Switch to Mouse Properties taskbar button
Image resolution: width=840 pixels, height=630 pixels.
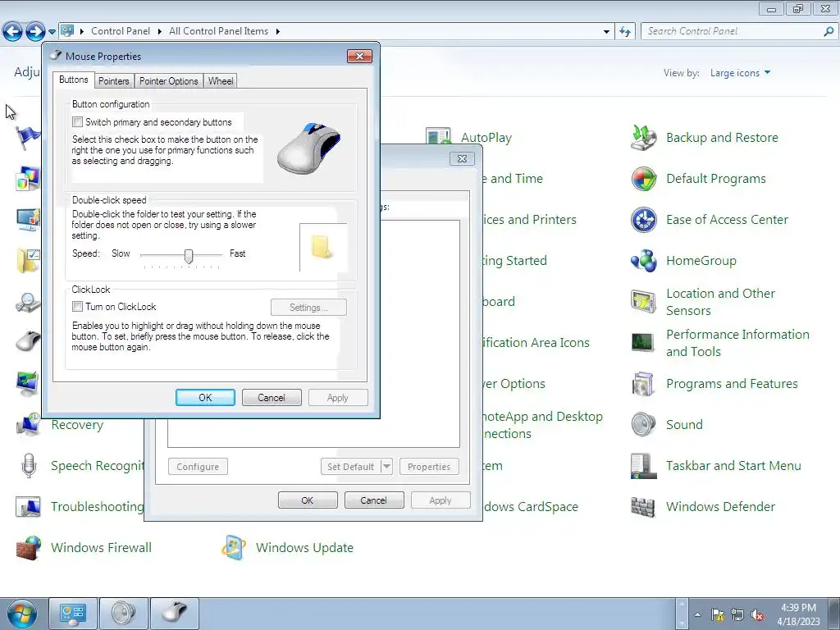point(175,614)
